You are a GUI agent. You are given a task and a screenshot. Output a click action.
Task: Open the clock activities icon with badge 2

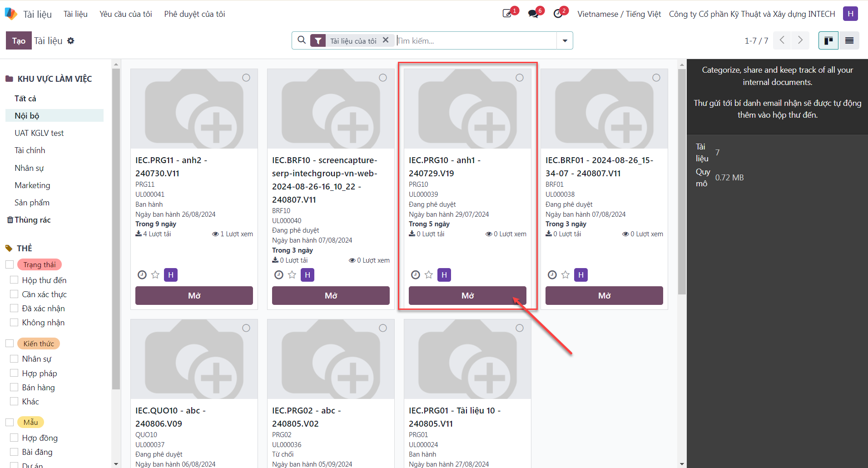pos(558,14)
